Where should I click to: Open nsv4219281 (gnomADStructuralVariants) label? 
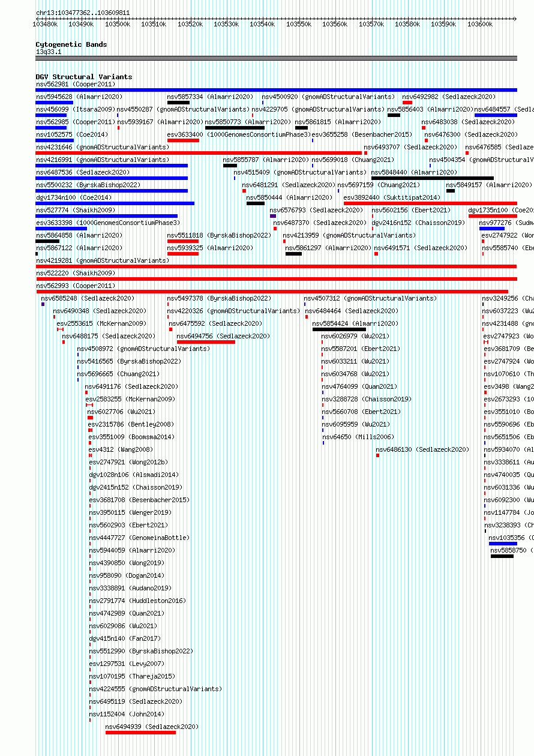coord(103,260)
